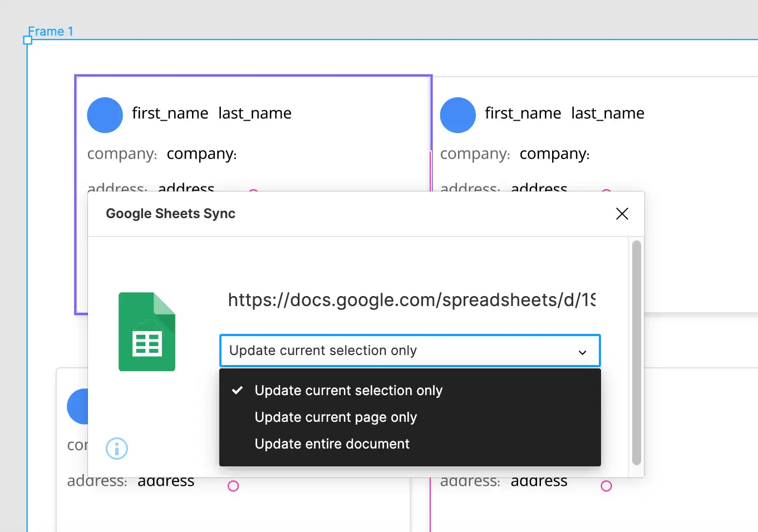Close the Google Sheets Sync dialog
The image size is (758, 532).
(622, 214)
